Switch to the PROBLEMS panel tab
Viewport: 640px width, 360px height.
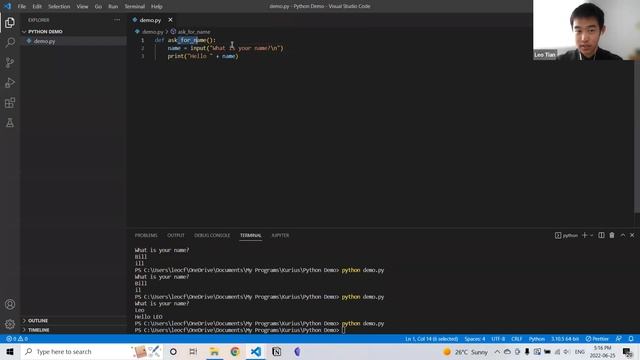[x=146, y=235]
